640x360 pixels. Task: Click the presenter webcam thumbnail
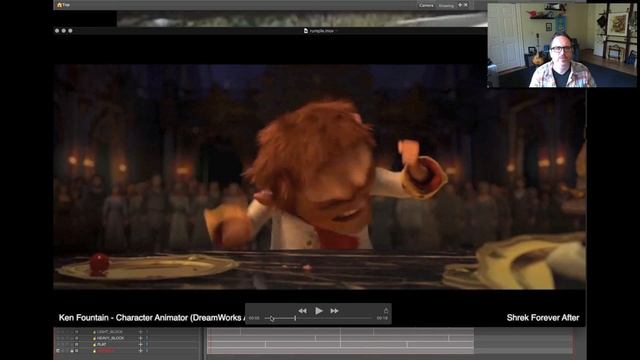click(x=562, y=45)
